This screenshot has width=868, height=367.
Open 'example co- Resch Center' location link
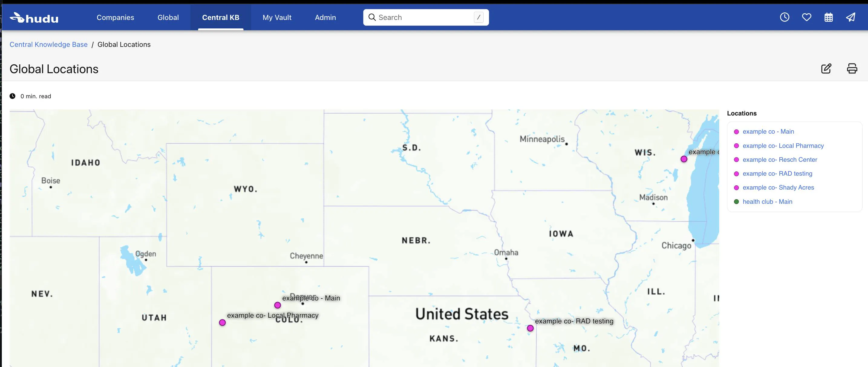780,160
